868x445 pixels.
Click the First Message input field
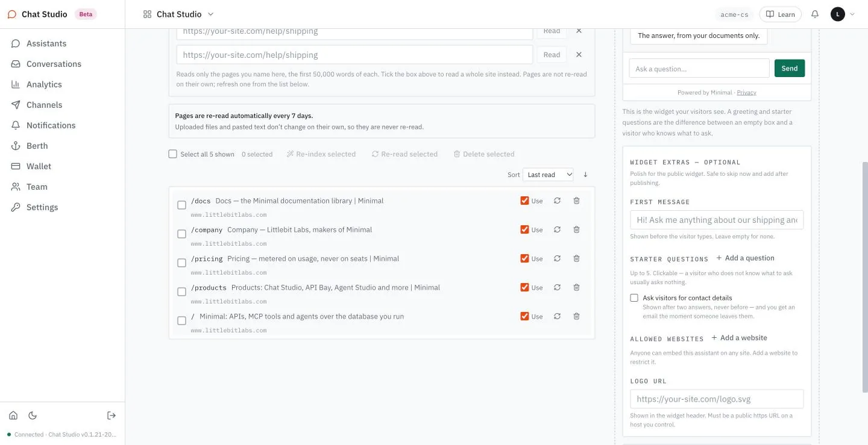717,220
